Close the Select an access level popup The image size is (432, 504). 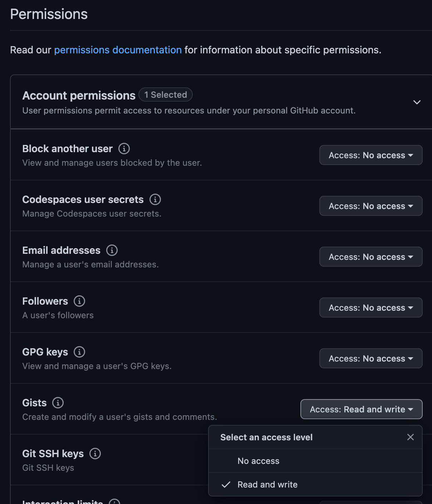tap(410, 437)
